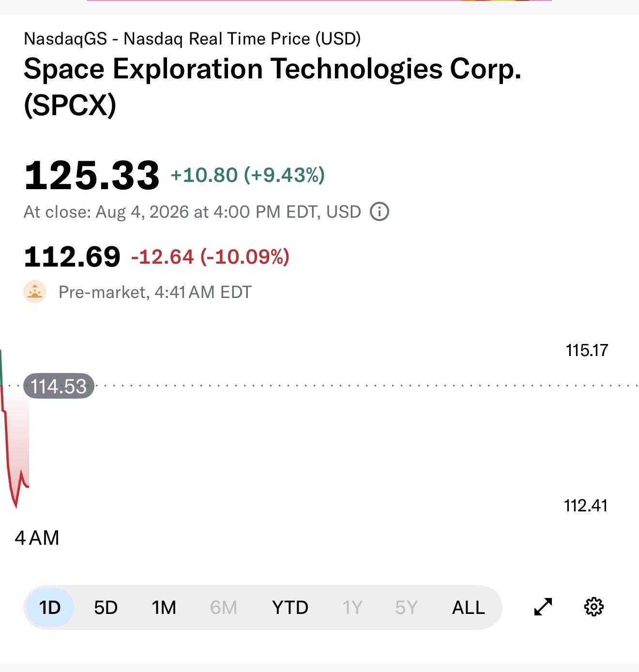
Task: Open the price info circle icon
Action: click(x=380, y=212)
